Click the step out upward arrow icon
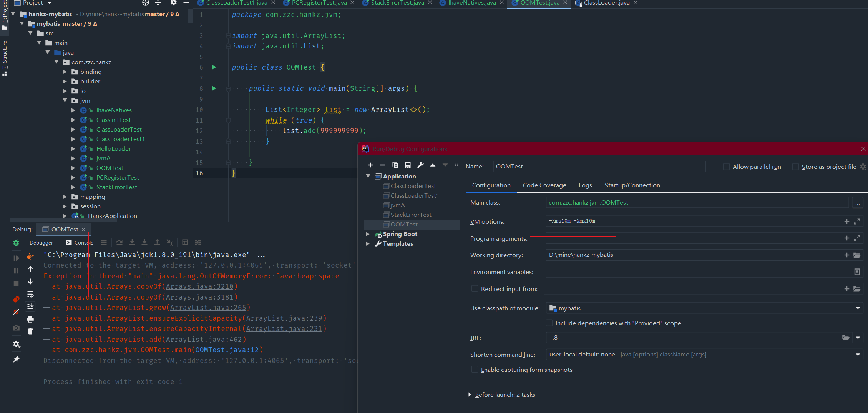 tap(157, 242)
